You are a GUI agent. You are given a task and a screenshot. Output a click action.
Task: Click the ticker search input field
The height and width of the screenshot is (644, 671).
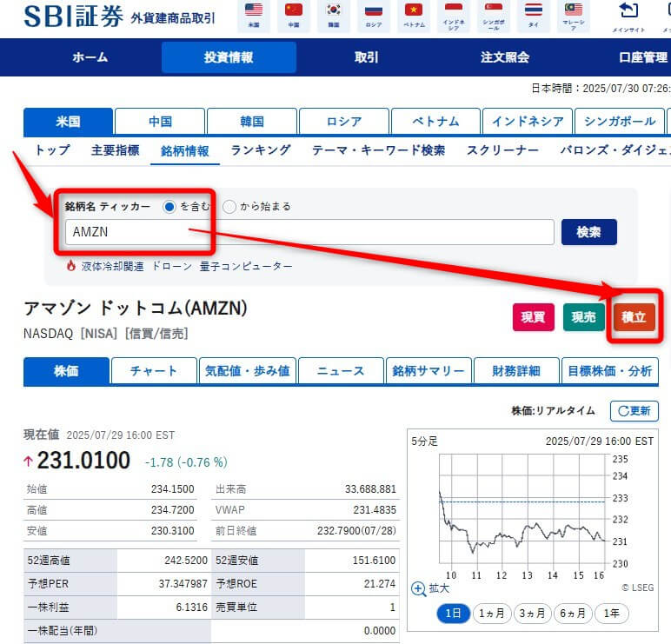[x=309, y=232]
